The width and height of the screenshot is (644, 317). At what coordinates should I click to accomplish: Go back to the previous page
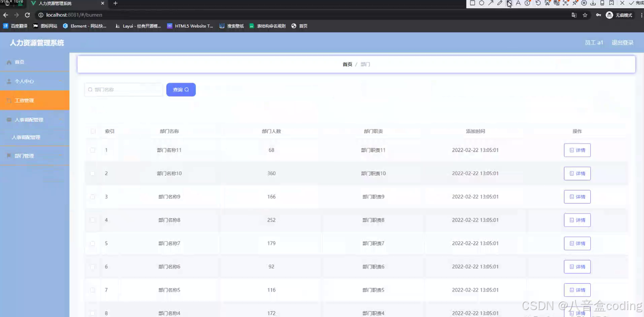tap(6, 15)
